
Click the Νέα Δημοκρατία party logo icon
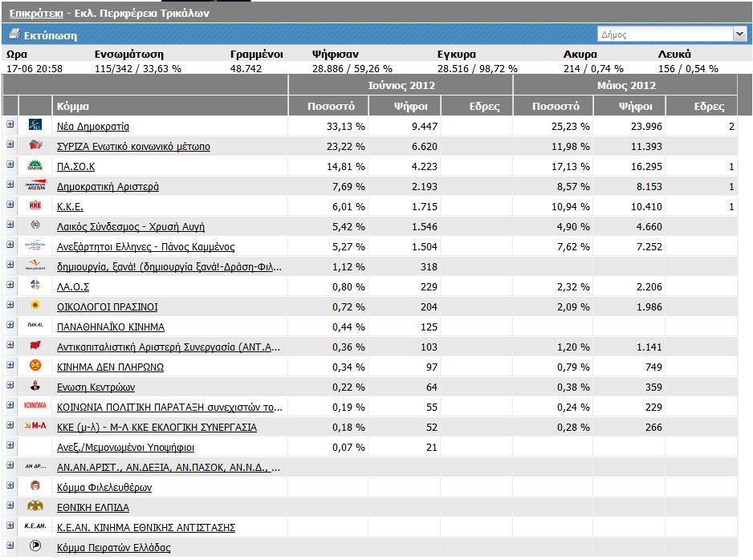pos(35,125)
